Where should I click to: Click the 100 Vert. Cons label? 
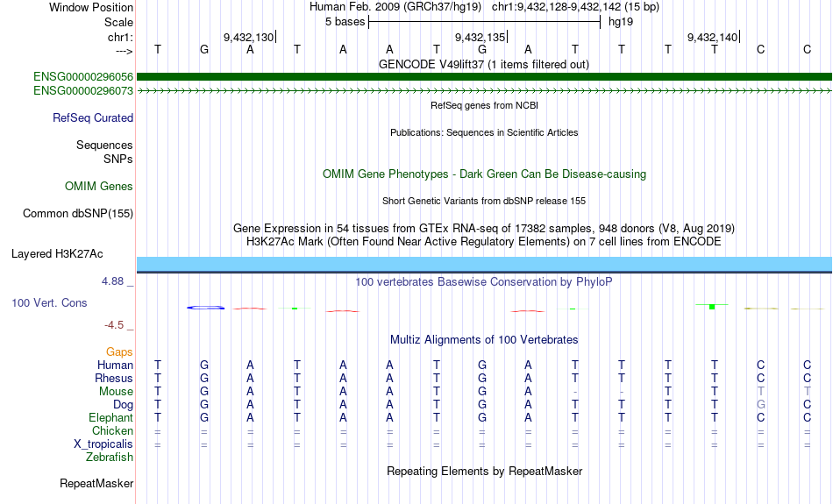tap(49, 302)
